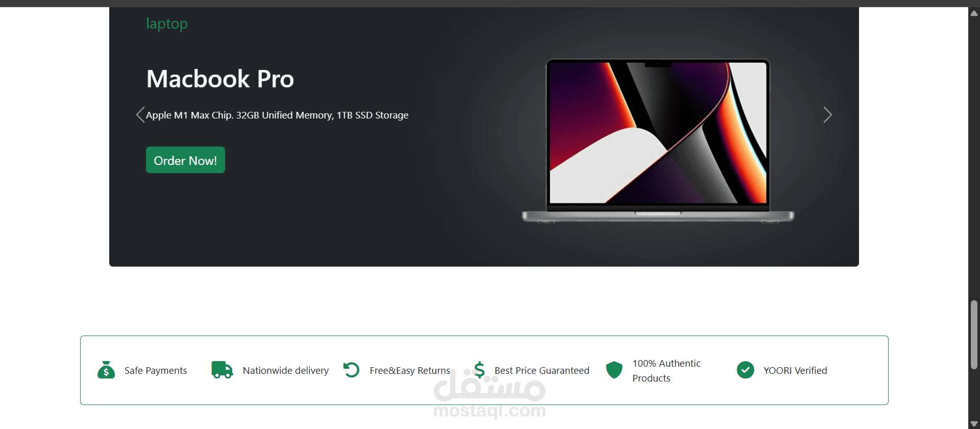Click the Apple M1 Max Chip description
980x429 pixels.
277,115
